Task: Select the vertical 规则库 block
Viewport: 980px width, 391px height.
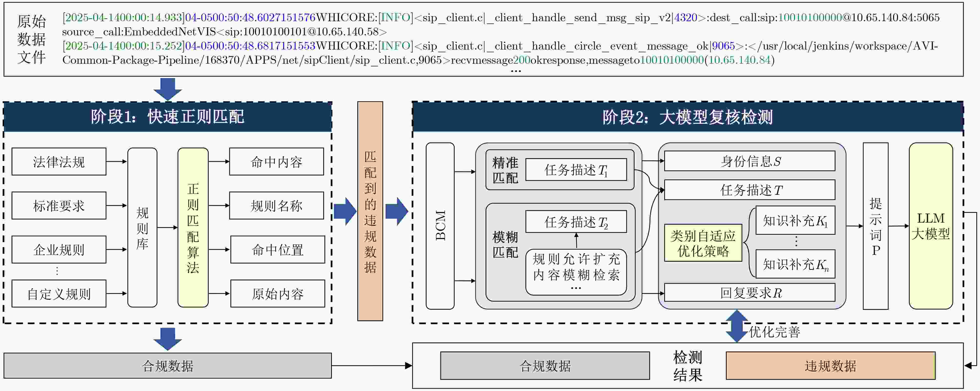Action: pyautogui.click(x=142, y=227)
